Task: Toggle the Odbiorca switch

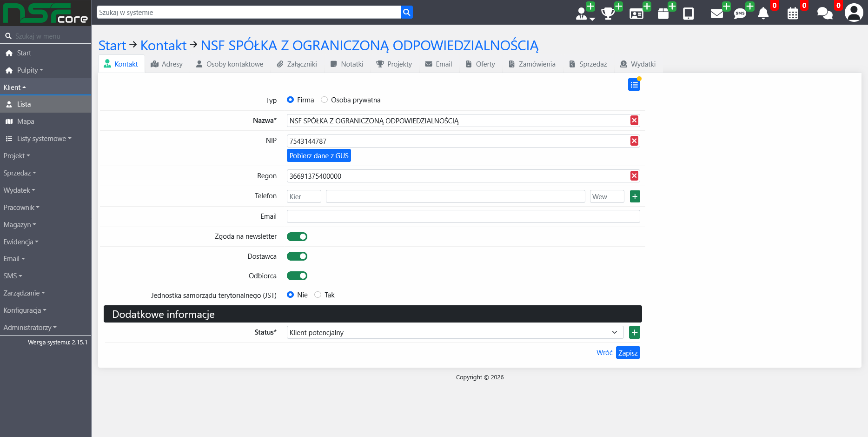Action: coord(297,276)
